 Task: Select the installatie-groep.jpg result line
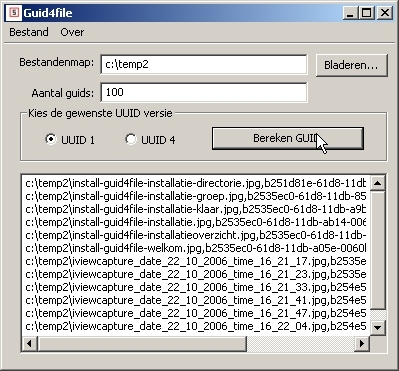(196, 196)
